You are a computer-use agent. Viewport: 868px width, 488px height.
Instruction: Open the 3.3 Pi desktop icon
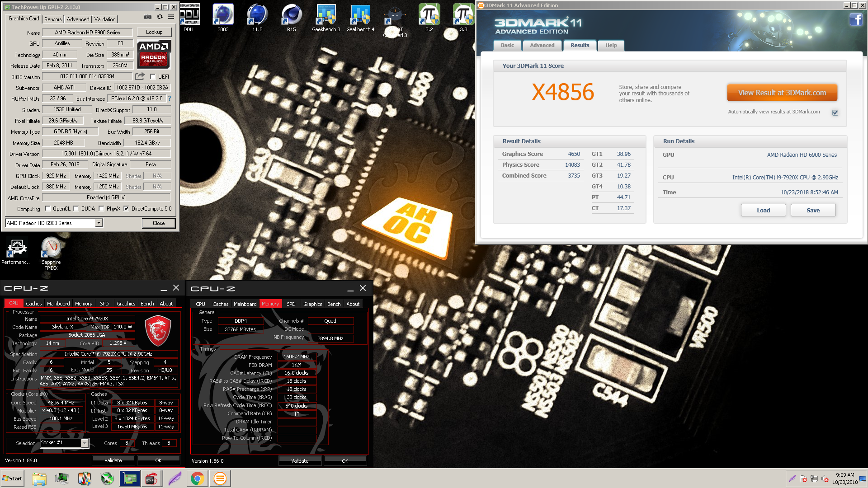463,18
